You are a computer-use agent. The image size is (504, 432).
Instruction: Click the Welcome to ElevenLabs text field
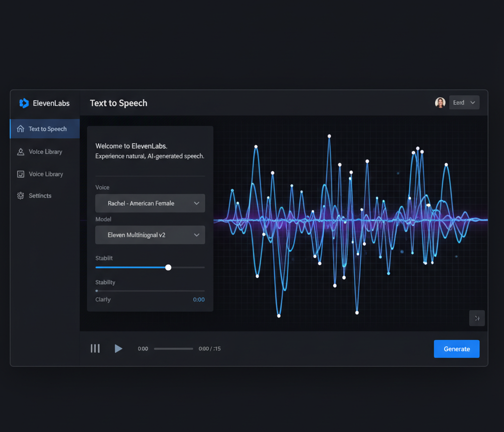150,151
